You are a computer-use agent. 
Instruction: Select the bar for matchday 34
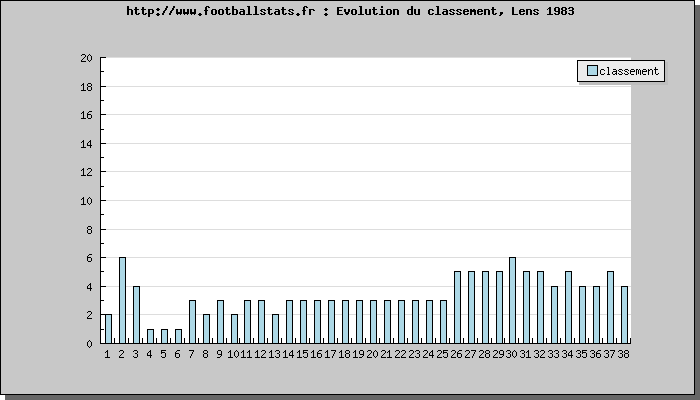pos(568,307)
